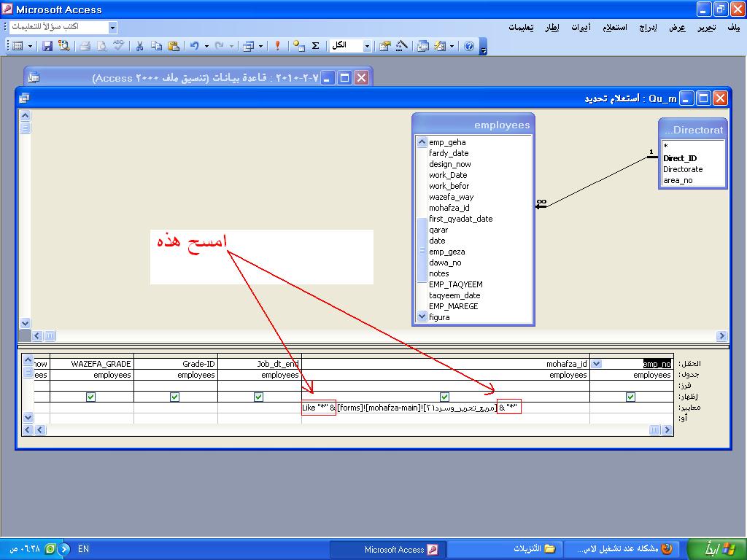This screenshot has width=747, height=560.
Task: Click the design grid down scroll arrow
Action: (28, 418)
